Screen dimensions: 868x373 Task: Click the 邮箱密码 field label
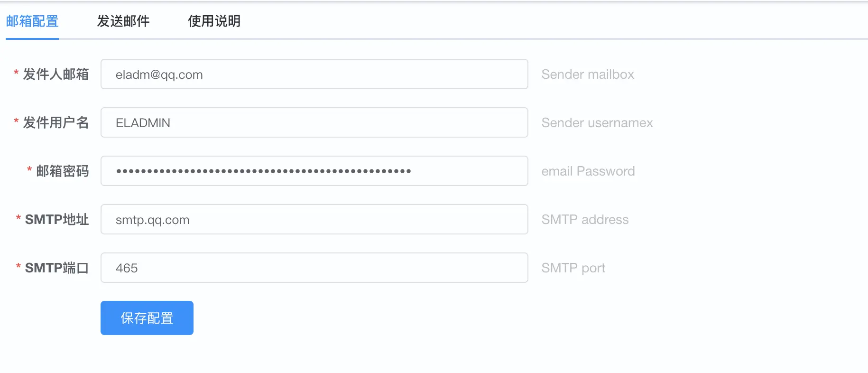(63, 171)
